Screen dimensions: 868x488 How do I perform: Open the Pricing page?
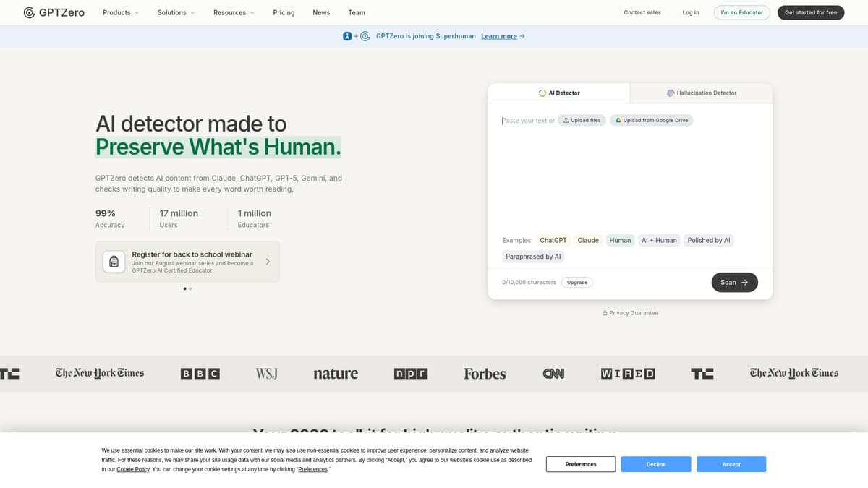pos(284,12)
